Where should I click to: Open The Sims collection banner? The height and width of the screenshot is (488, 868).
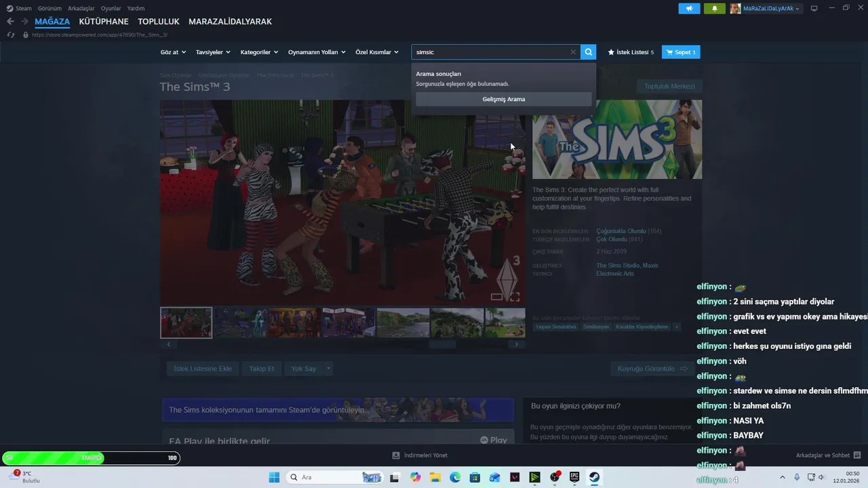tap(338, 410)
